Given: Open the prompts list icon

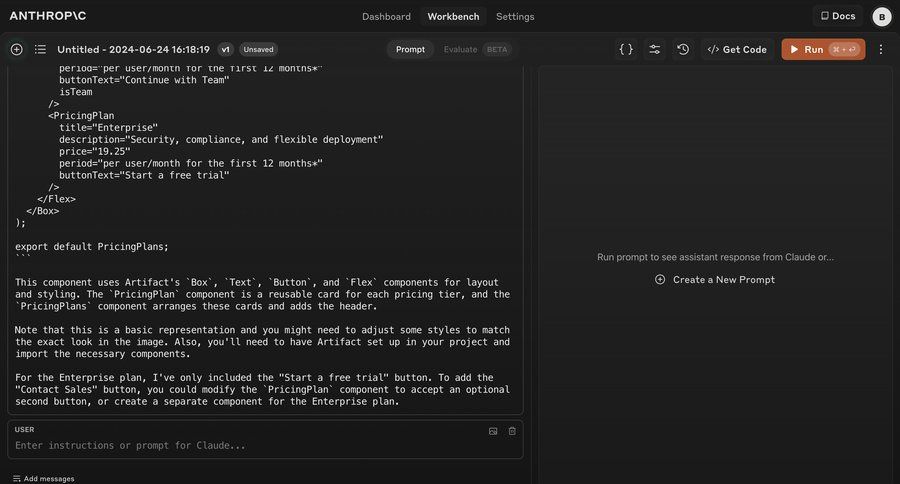Looking at the screenshot, I should click(40, 49).
